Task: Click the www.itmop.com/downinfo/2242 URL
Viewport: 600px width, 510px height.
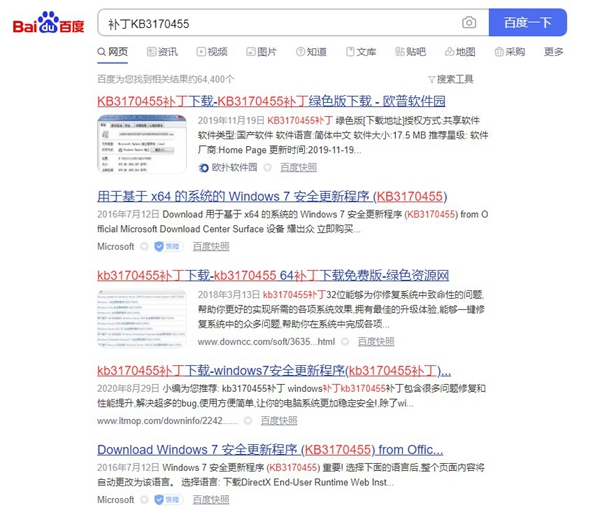Action: [x=167, y=421]
